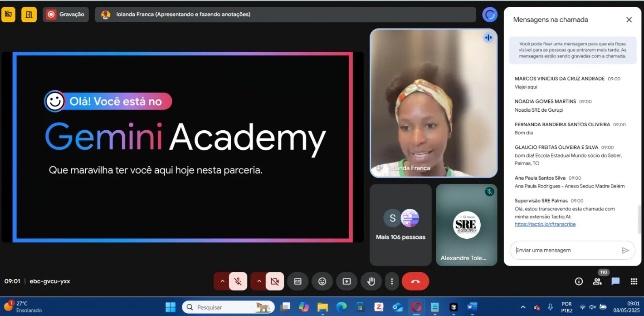Open Word from the taskbar
644x316 pixels.
pyautogui.click(x=472, y=307)
